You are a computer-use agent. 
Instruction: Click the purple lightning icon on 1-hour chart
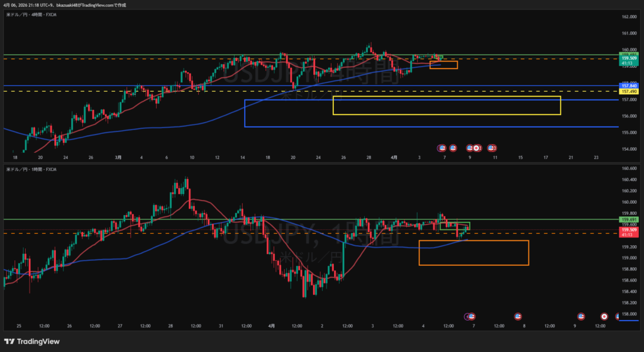[x=467, y=316]
